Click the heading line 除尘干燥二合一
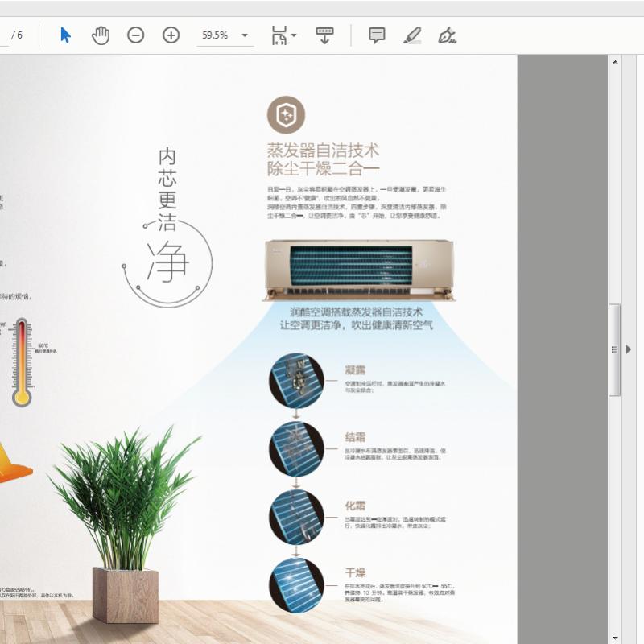The width and height of the screenshot is (644, 644). pos(324,168)
